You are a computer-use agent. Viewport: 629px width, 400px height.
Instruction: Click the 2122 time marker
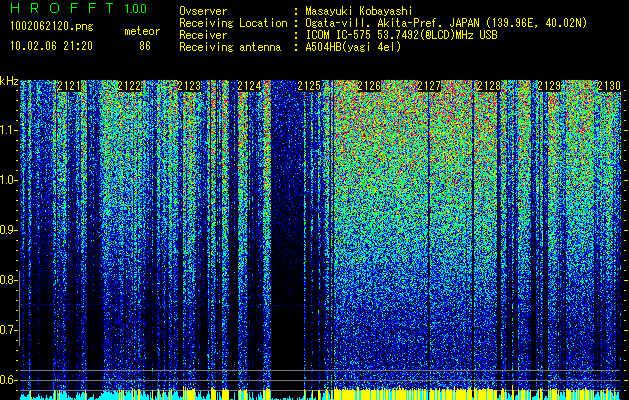pos(129,86)
